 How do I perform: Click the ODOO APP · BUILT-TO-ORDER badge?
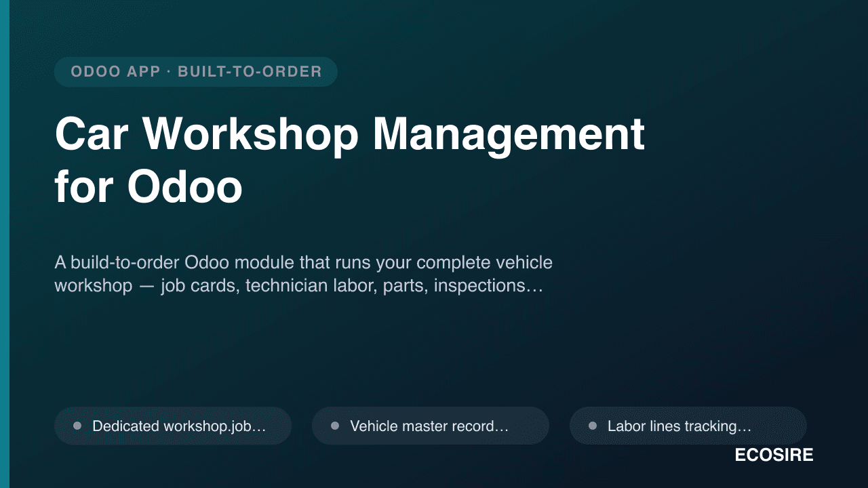pos(196,72)
